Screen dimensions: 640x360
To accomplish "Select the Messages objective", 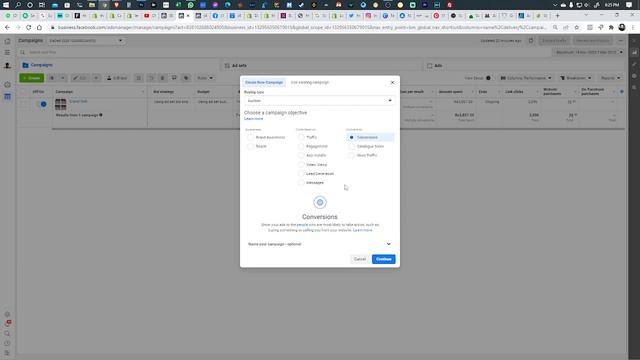I will pyautogui.click(x=311, y=183).
